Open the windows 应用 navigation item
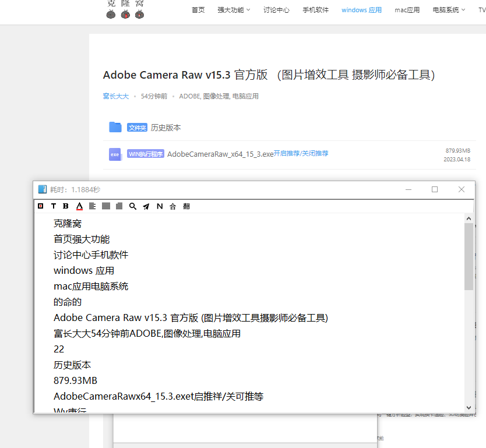 pos(361,10)
